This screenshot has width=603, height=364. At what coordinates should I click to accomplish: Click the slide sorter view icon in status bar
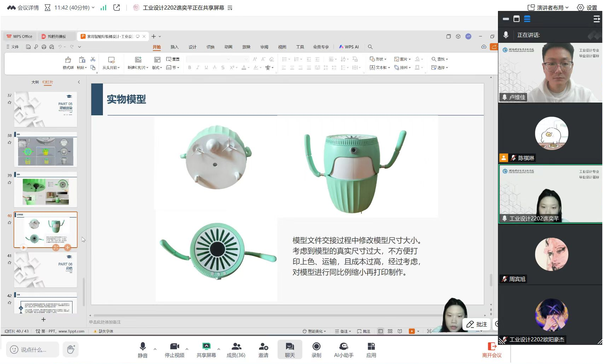pos(390,331)
